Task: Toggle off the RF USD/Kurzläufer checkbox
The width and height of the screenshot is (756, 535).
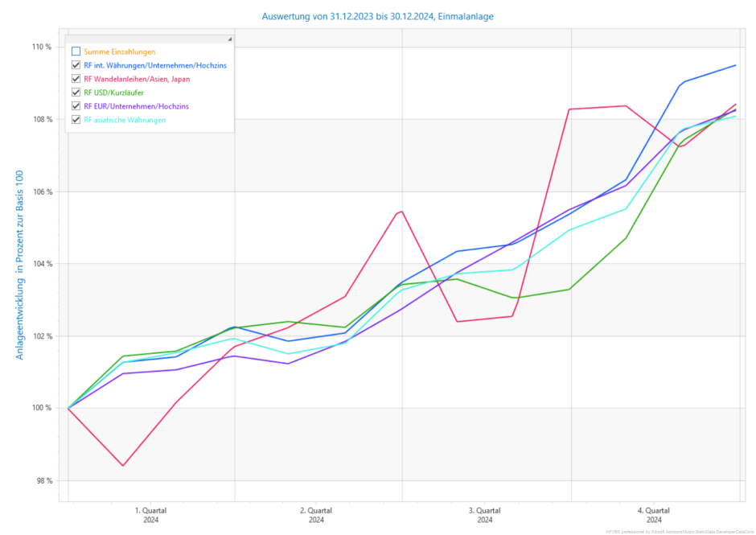Action: coord(76,93)
